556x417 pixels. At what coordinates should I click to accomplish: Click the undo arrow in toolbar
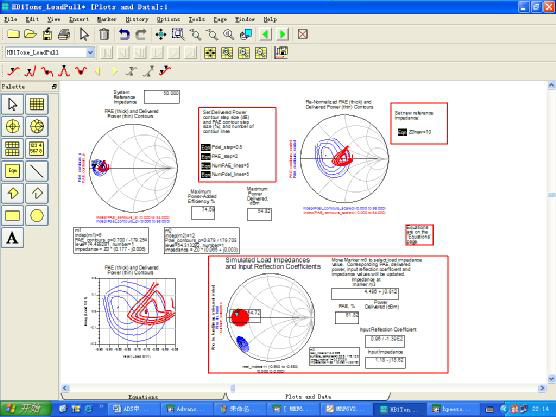[x=124, y=34]
